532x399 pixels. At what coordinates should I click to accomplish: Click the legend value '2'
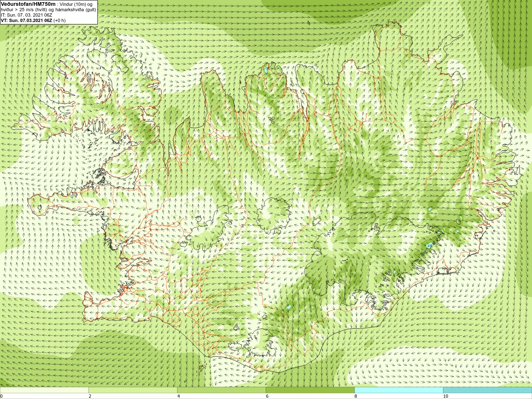90,396
